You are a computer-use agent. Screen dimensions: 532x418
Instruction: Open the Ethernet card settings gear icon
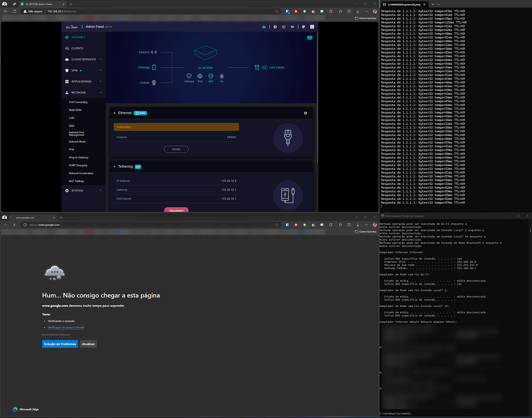point(305,113)
